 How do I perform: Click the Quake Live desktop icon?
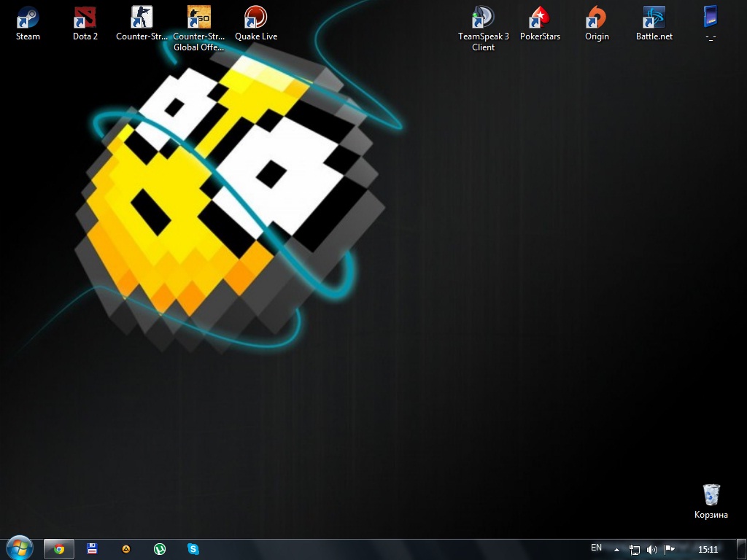click(x=255, y=17)
